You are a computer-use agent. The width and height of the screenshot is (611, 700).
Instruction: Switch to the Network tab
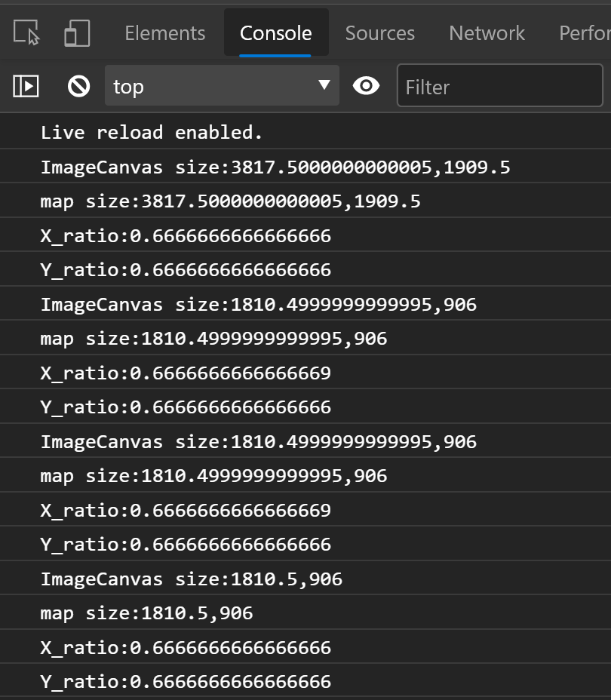pos(487,32)
